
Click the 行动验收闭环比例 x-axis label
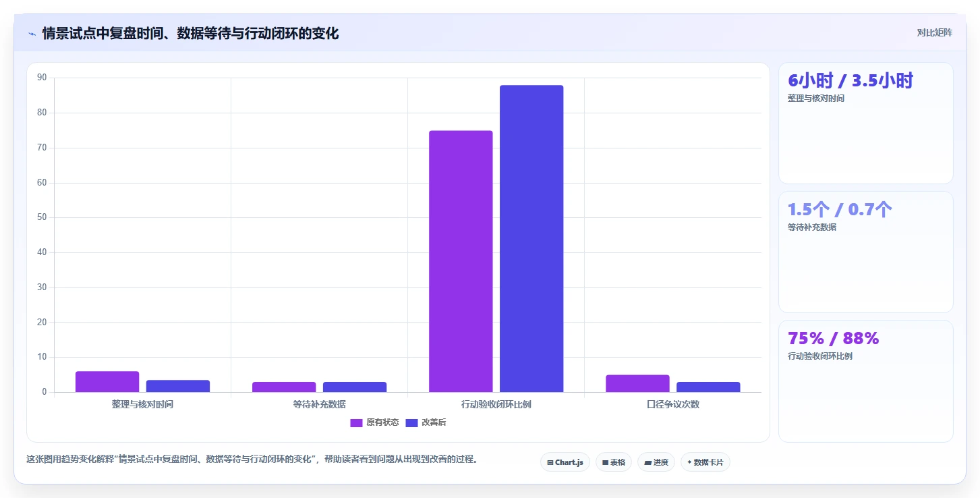[x=496, y=404]
